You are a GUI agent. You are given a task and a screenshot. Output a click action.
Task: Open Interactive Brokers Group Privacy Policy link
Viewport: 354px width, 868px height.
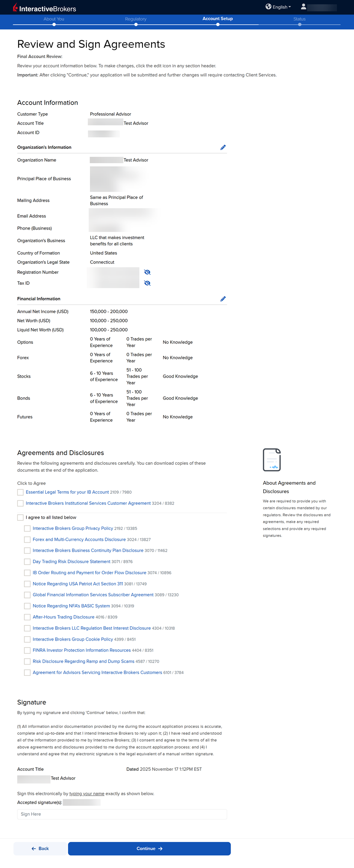click(73, 529)
